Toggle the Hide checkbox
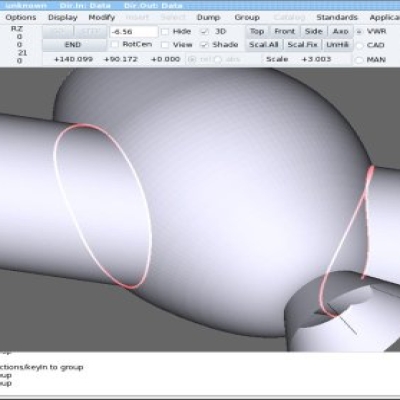The image size is (400, 400). click(165, 32)
